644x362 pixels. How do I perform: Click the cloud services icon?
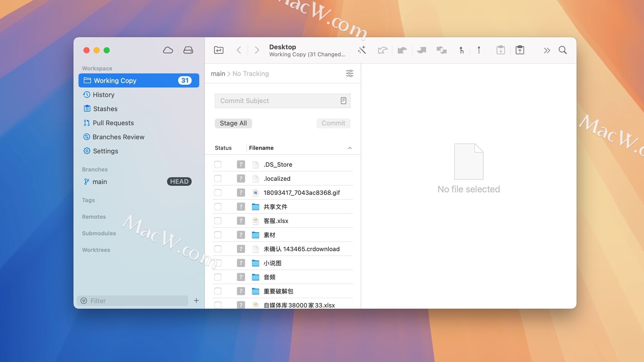click(x=168, y=50)
